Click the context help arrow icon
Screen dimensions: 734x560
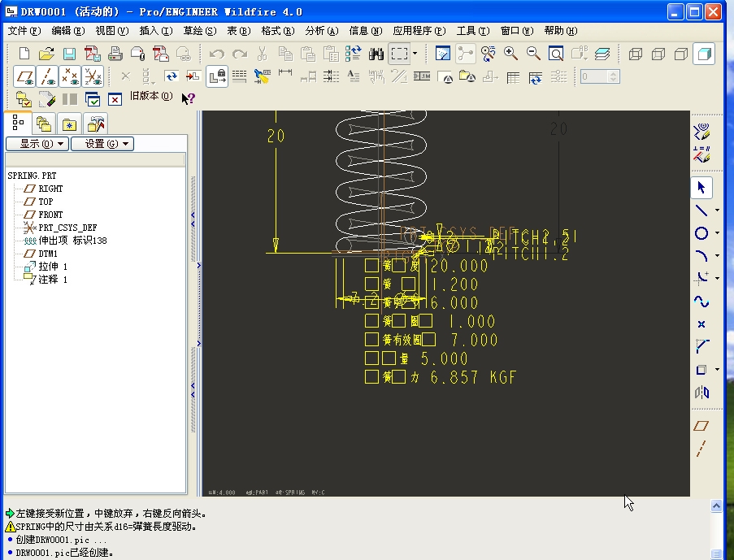pyautogui.click(x=189, y=98)
